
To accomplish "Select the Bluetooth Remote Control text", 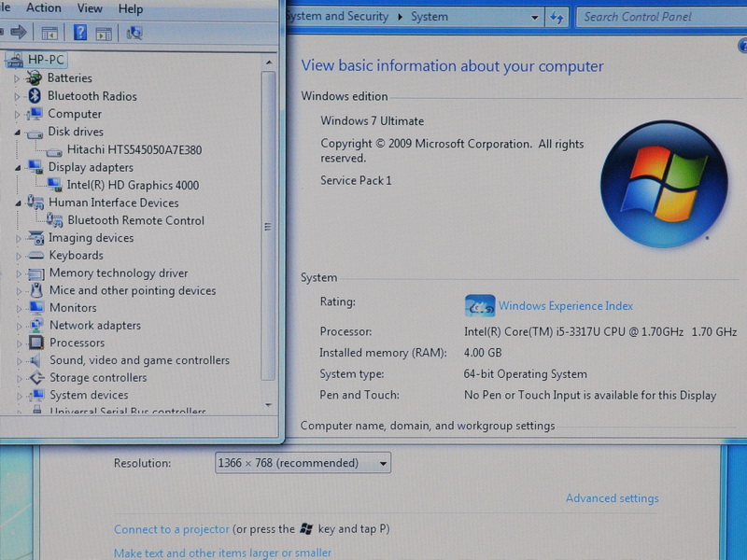I will 135,220.
